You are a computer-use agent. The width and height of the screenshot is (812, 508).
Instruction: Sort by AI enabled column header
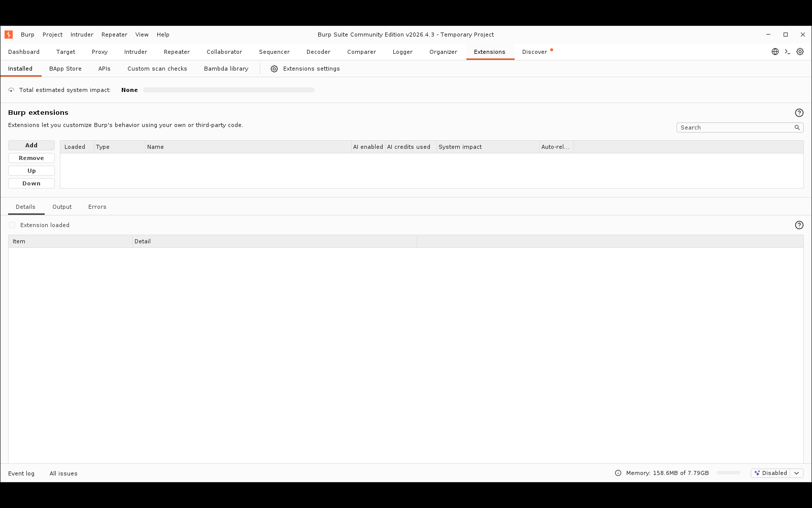(368, 147)
